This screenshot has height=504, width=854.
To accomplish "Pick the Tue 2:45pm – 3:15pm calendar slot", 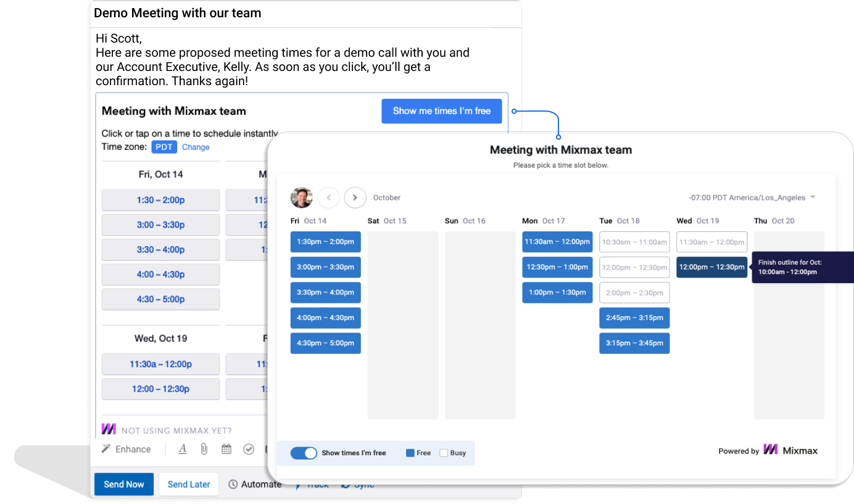I will pos(634,318).
